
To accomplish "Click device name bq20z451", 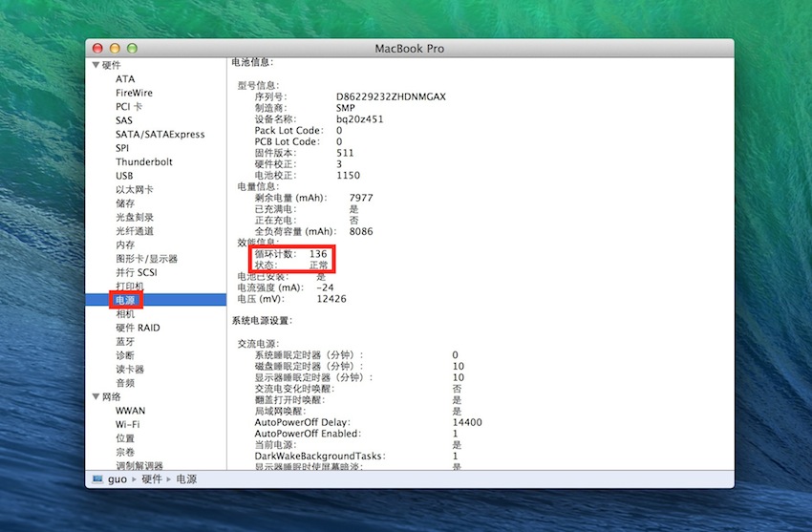I will click(x=360, y=119).
